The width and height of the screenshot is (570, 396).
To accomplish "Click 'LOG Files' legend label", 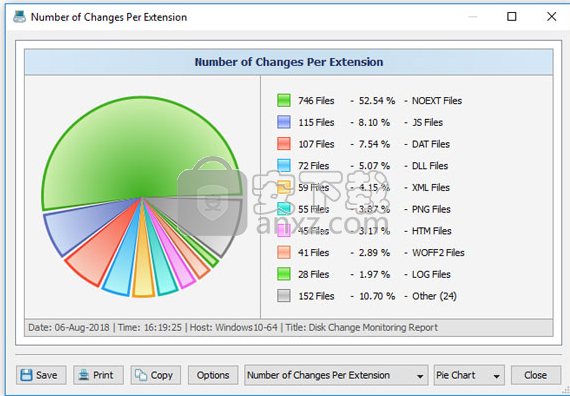I will 431,275.
